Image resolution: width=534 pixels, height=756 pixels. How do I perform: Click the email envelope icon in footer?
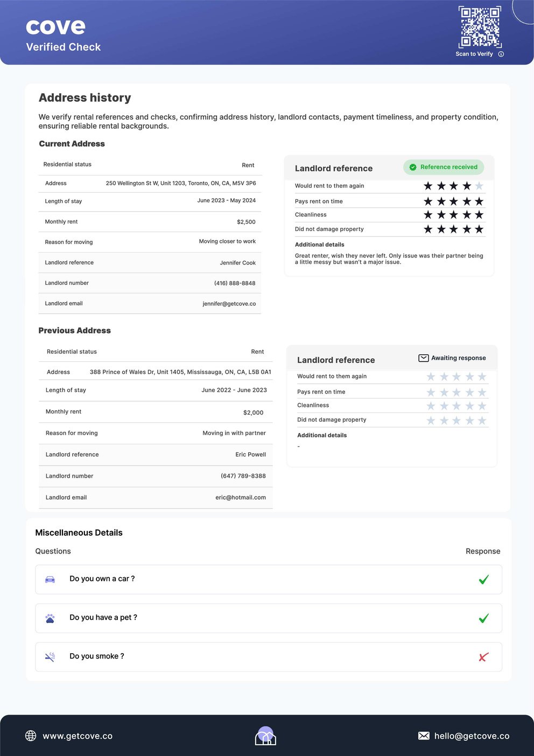pyautogui.click(x=424, y=736)
